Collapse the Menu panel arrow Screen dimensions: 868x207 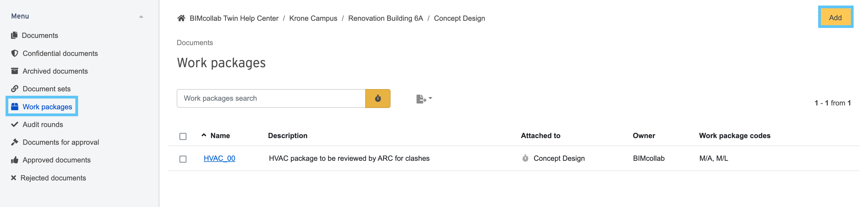141,17
